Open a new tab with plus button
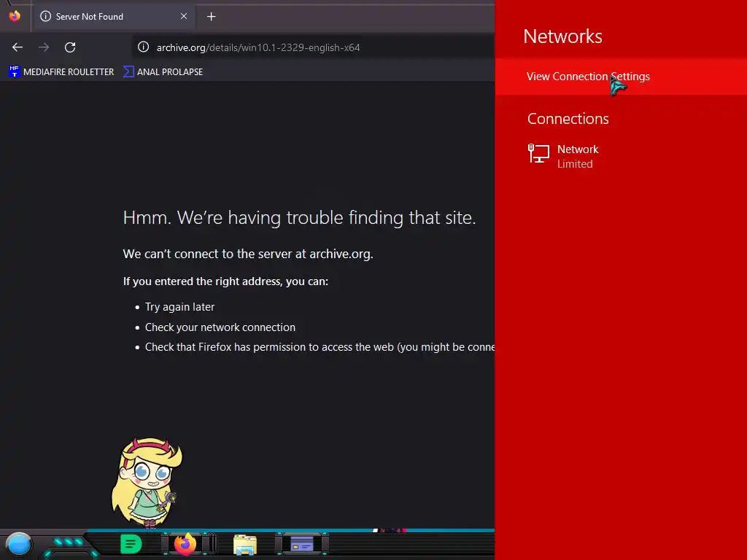This screenshot has height=560, width=747. (211, 17)
